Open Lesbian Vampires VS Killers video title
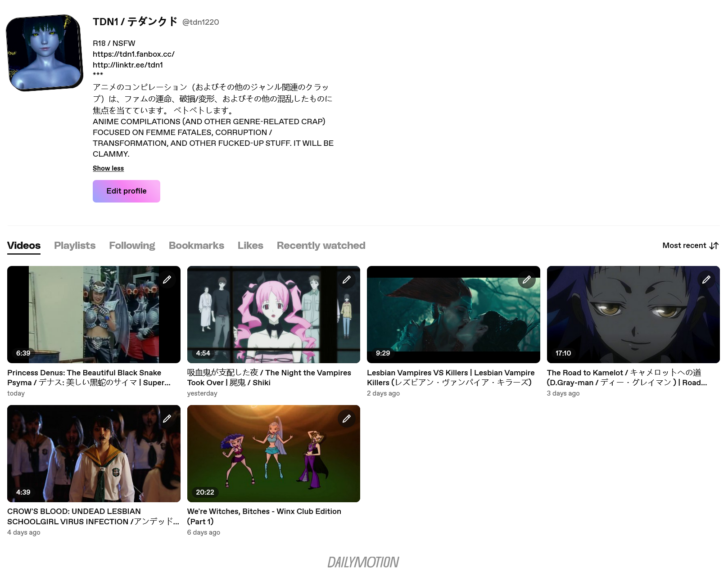Image resolution: width=728 pixels, height=572 pixels. point(451,378)
